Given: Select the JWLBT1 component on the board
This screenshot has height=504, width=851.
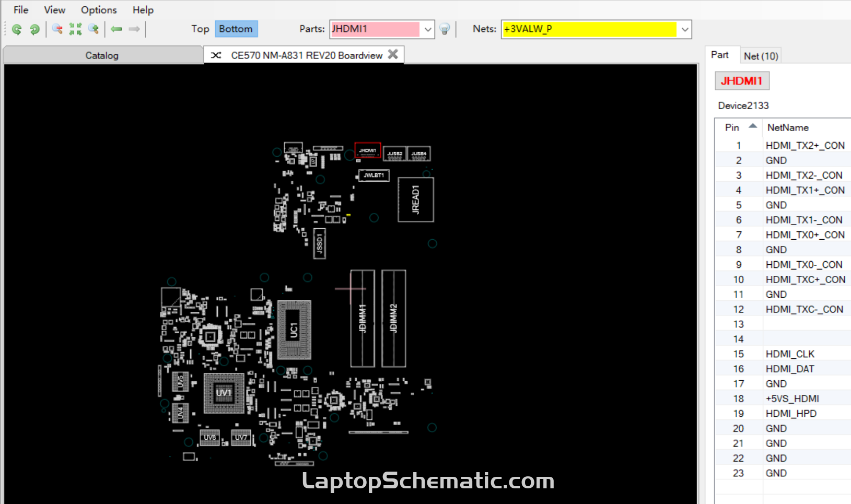Looking at the screenshot, I should click(x=374, y=175).
